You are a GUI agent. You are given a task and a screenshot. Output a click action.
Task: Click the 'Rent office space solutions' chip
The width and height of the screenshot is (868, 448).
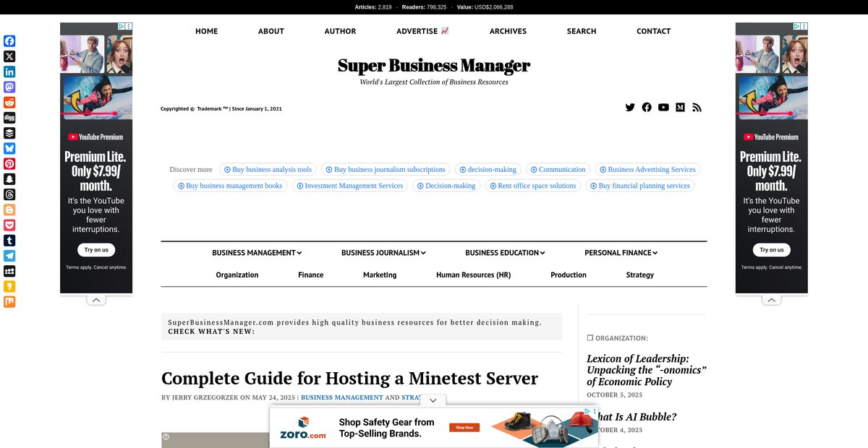click(x=533, y=186)
